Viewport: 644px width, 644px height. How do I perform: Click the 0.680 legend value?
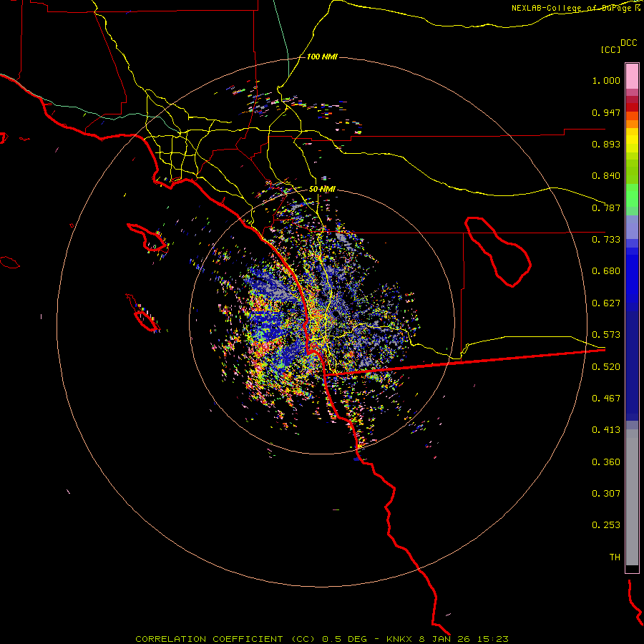pos(606,271)
